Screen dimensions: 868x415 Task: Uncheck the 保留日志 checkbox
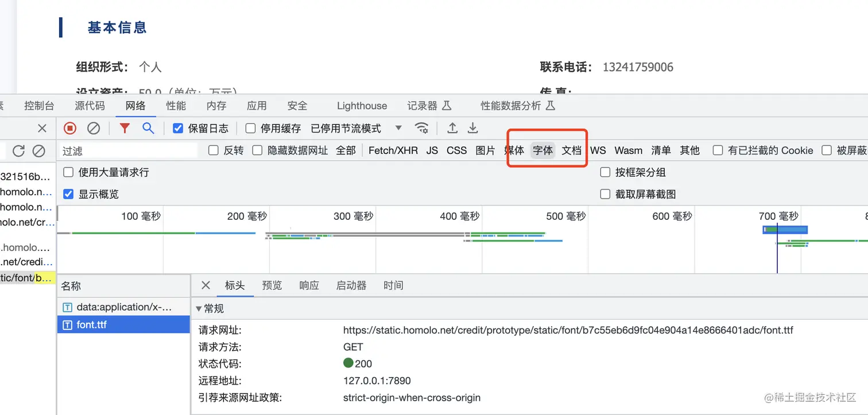178,128
